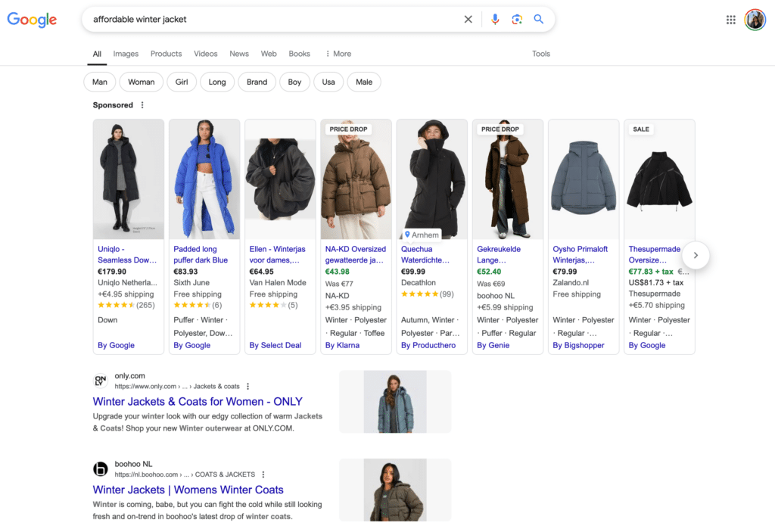
Task: Click the By Bigshopper link
Action: (x=578, y=345)
